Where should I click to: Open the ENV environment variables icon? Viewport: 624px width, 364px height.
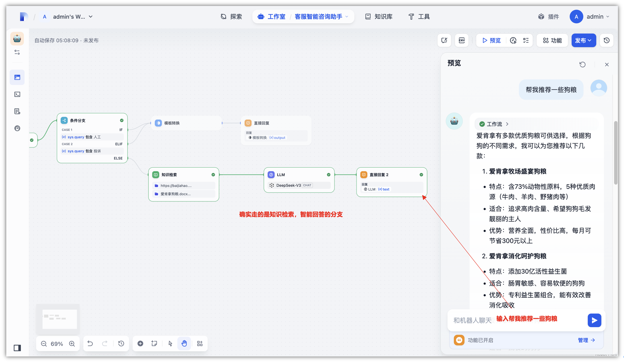coord(461,40)
